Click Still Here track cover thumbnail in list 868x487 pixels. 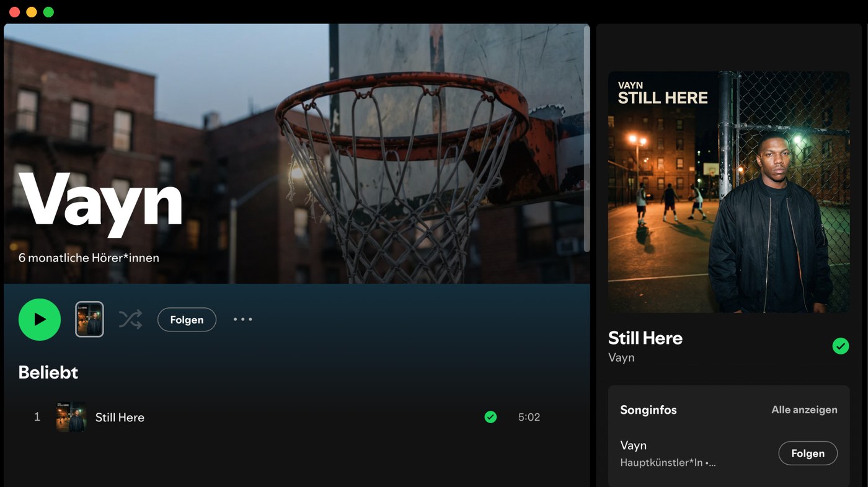(x=71, y=417)
